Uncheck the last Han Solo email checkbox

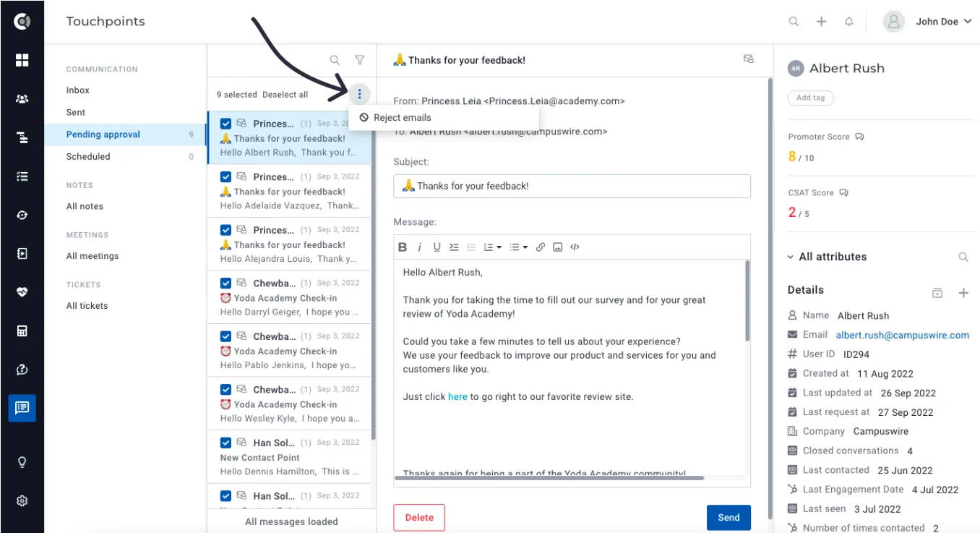point(225,496)
